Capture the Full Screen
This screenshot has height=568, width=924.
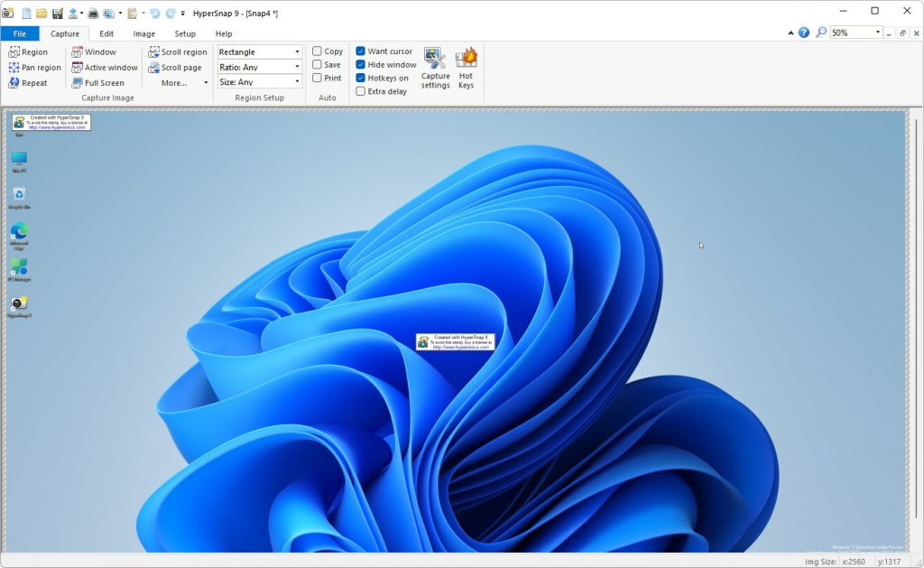(97, 82)
